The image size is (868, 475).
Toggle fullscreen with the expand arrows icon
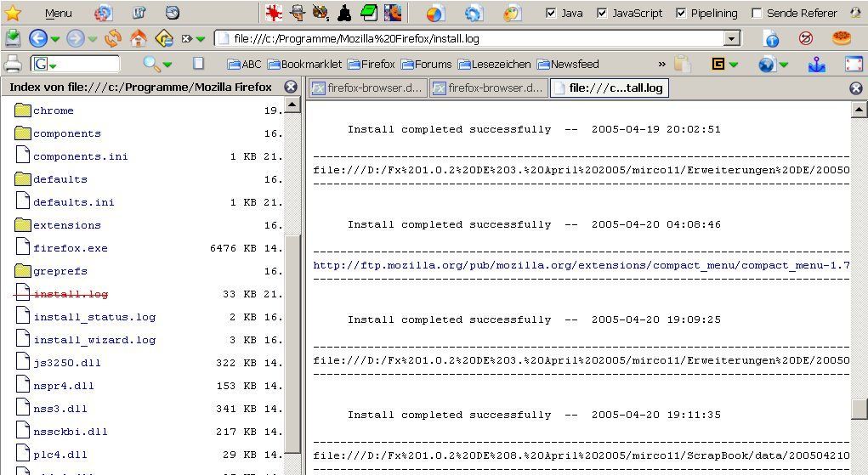(854, 65)
